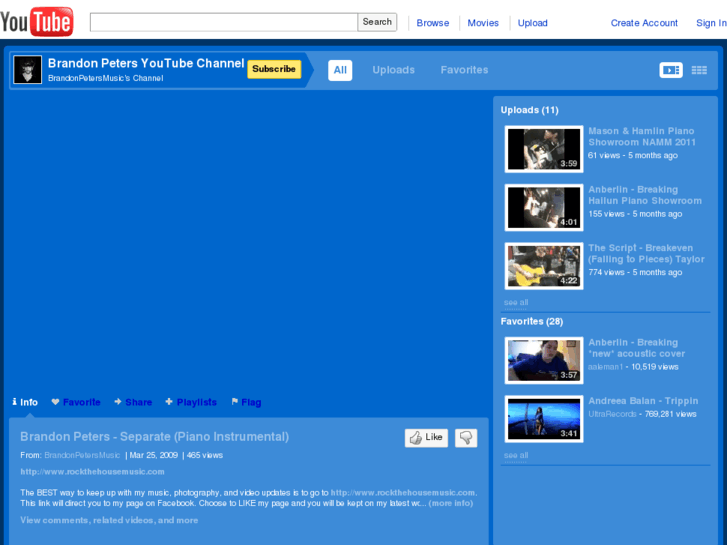
Task: Click Andreea Balan - Trippin title
Action: [643, 401]
